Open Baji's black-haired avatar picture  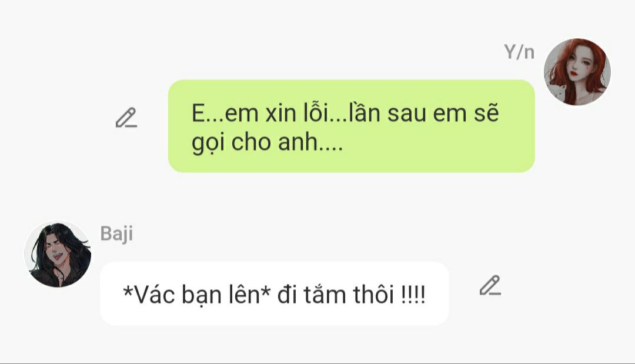(x=58, y=254)
